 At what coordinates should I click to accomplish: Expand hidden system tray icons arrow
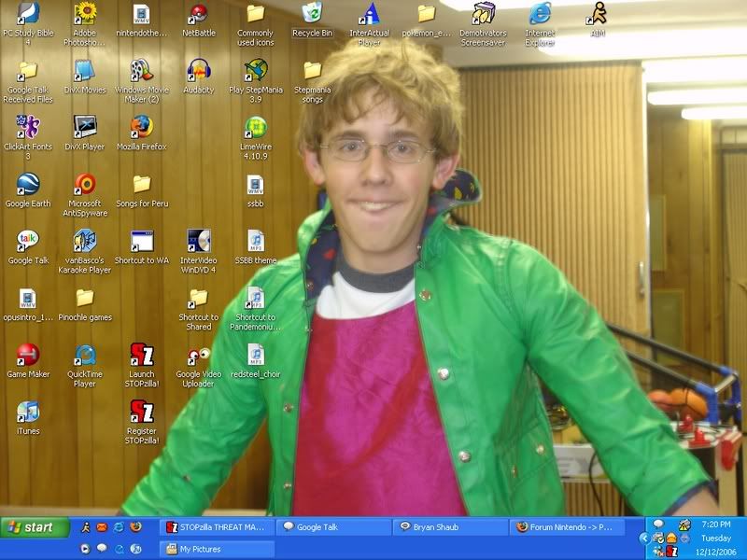[644, 539]
